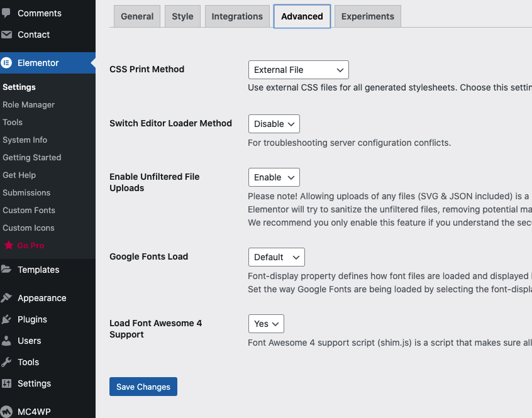Switch to the Experiments tab
Image resolution: width=532 pixels, height=418 pixels.
[367, 16]
